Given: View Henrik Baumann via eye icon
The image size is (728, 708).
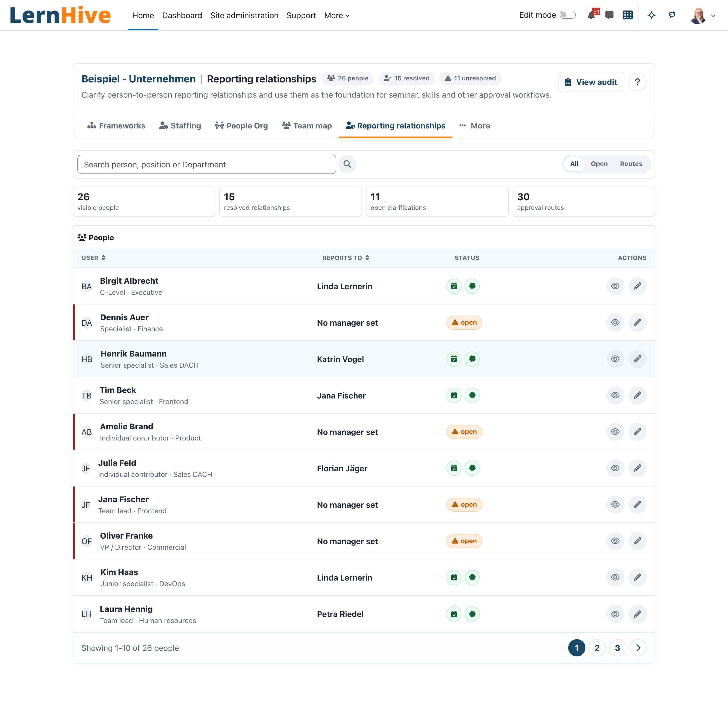Looking at the screenshot, I should point(615,359).
